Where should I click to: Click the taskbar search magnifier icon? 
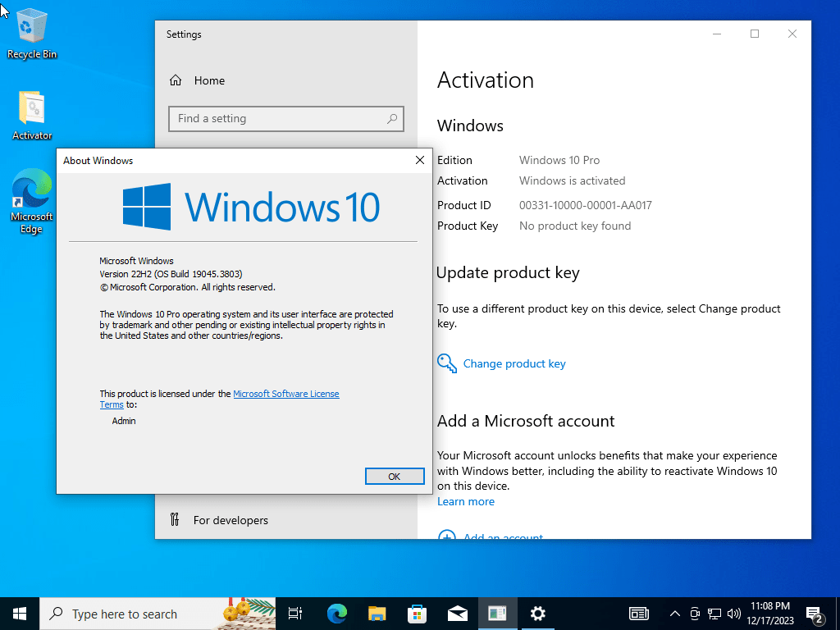tap(56, 614)
